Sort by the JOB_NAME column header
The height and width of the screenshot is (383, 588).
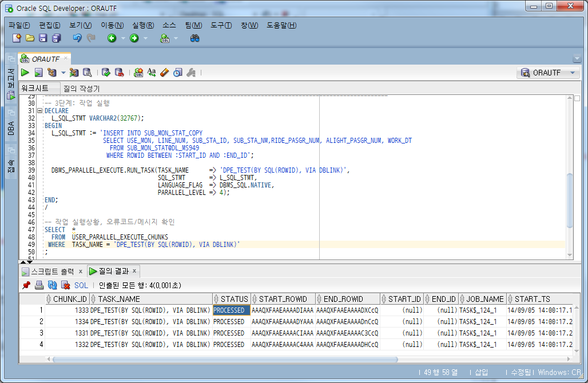click(x=482, y=299)
